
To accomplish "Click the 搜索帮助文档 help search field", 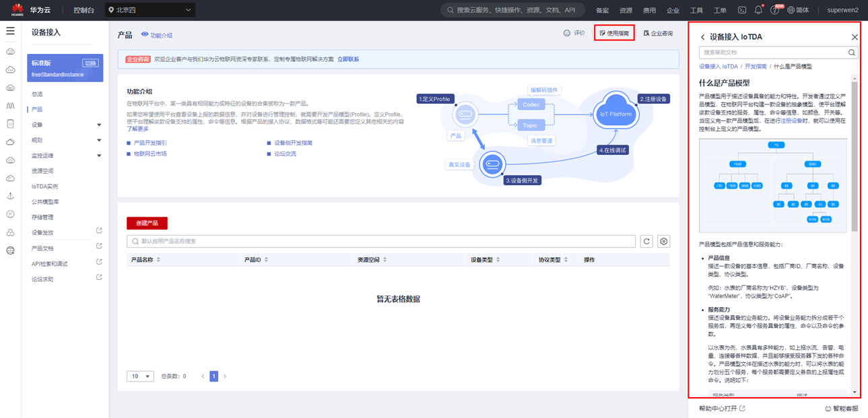I will pos(778,53).
